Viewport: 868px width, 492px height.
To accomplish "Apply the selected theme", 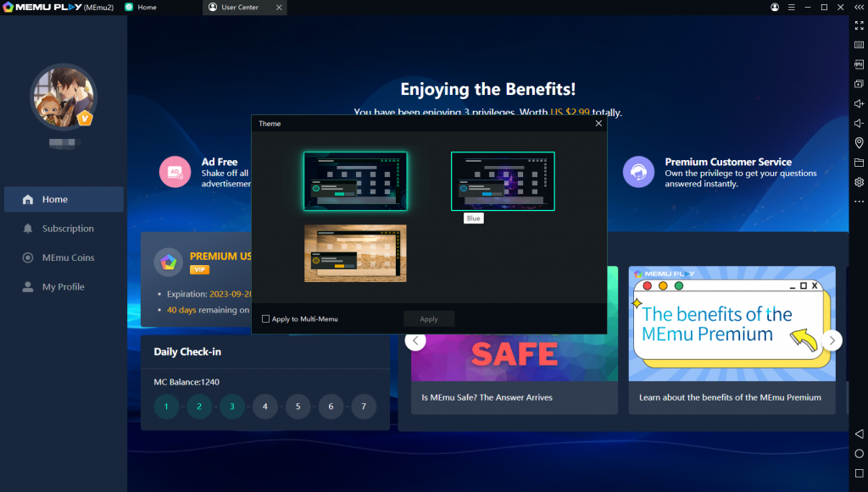I will pos(429,319).
